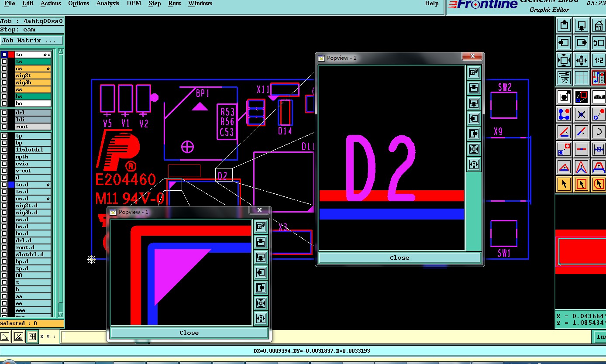Viewport: 606px width, 364px height.
Task: Click the red triangle with arrow icon
Action: [564, 167]
